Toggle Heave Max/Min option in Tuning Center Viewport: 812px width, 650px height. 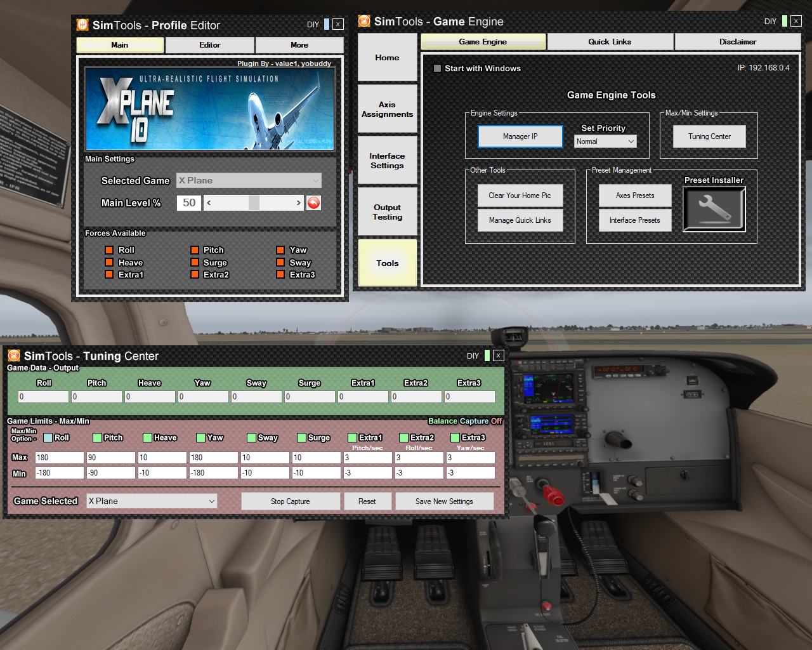click(x=147, y=437)
